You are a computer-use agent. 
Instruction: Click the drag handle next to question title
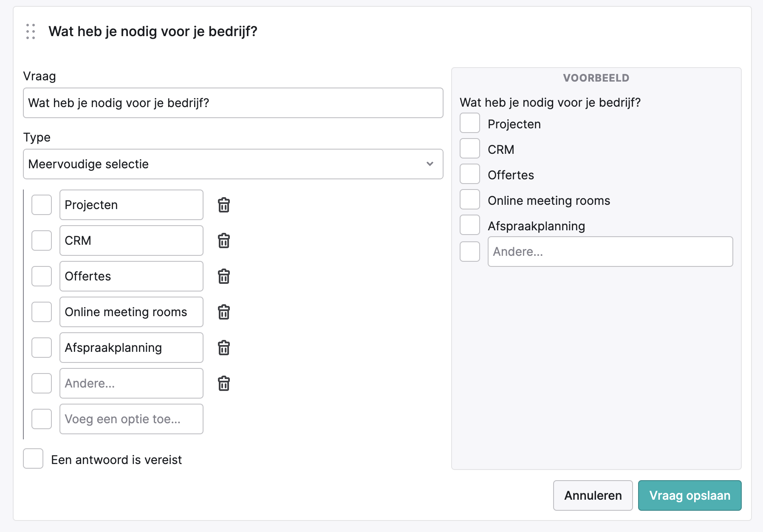(x=31, y=31)
